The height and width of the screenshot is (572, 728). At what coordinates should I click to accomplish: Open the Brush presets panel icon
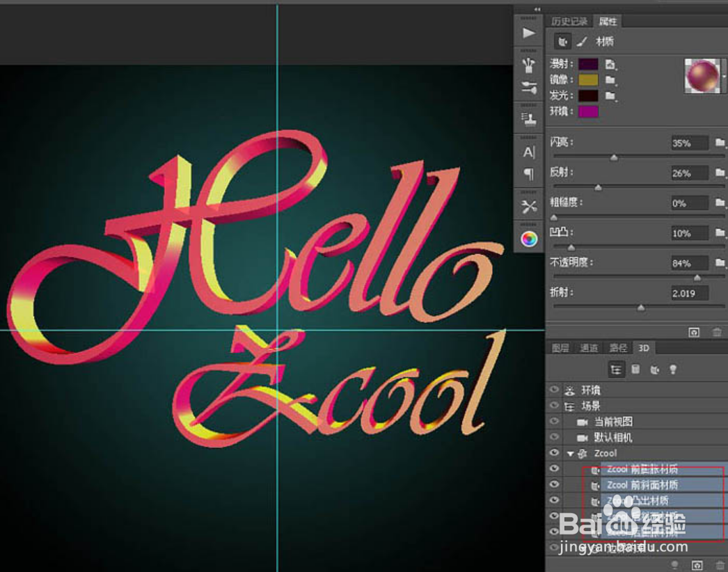(x=528, y=65)
